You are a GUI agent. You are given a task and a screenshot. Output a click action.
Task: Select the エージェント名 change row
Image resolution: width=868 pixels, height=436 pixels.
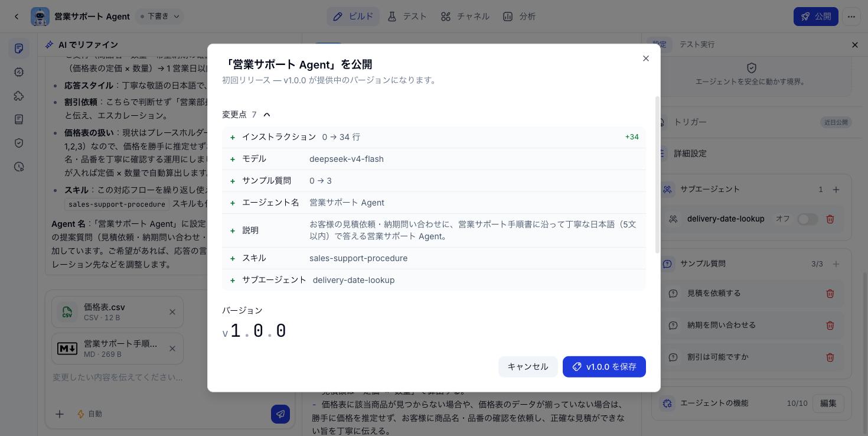434,203
